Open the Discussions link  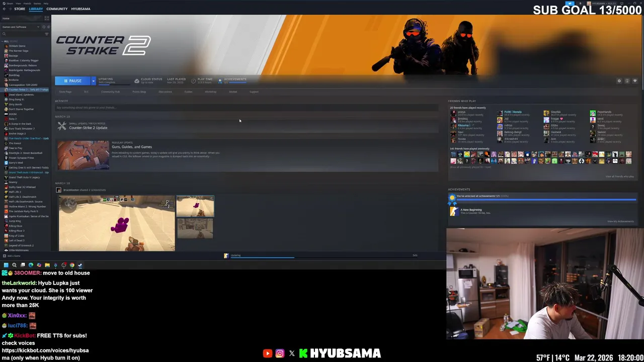165,92
